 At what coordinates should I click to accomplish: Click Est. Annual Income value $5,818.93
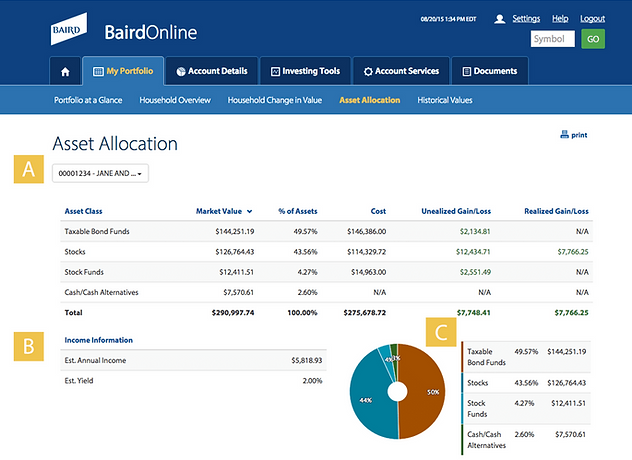coord(307,360)
